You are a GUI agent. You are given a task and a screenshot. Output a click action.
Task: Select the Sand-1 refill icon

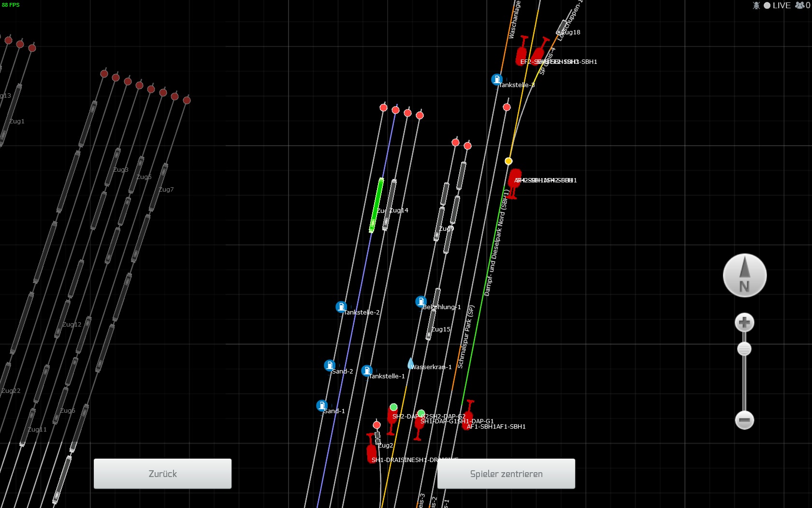pyautogui.click(x=322, y=405)
